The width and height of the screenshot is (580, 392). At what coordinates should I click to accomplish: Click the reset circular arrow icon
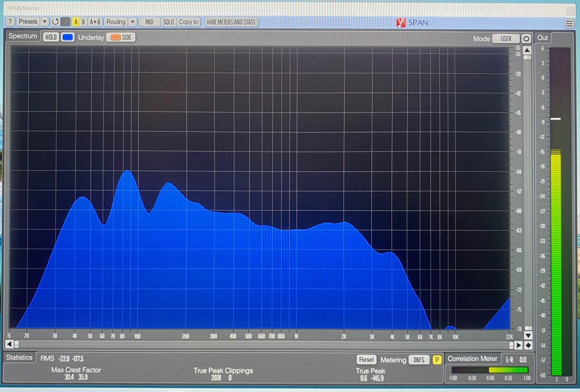click(x=55, y=22)
